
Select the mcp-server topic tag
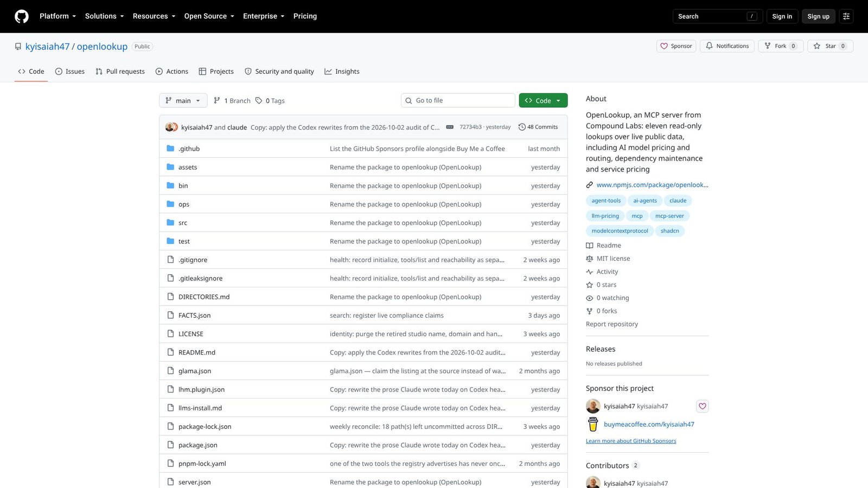point(669,216)
